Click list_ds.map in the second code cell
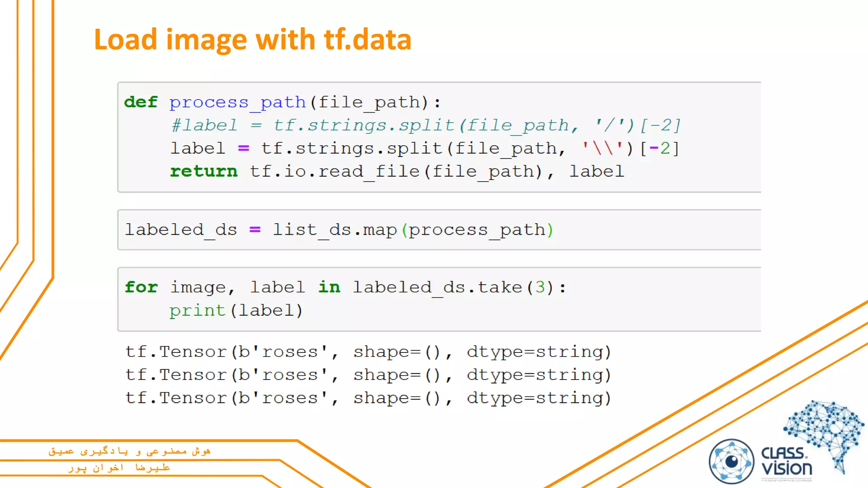This screenshot has width=868, height=488. pyautogui.click(x=335, y=230)
